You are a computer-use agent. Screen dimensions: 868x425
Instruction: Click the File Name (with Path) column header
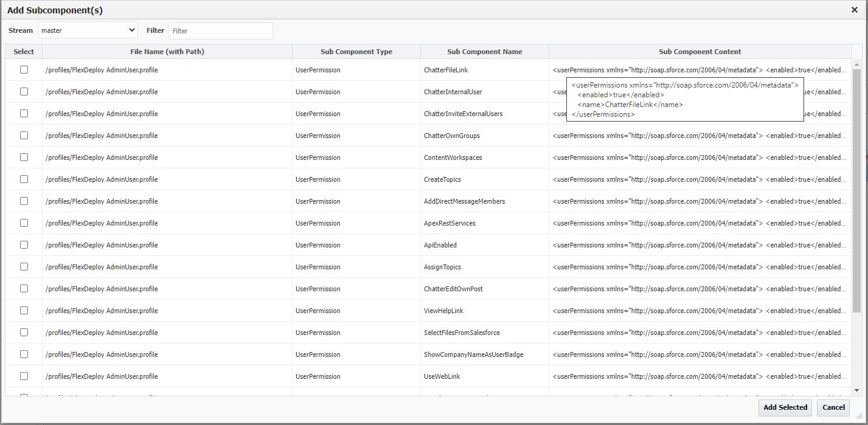pos(167,52)
